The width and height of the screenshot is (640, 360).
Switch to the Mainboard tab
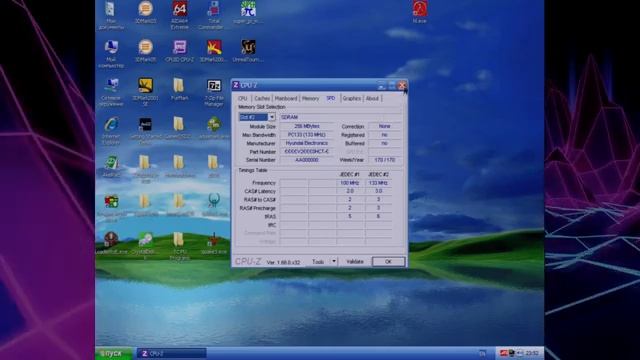pyautogui.click(x=286, y=98)
